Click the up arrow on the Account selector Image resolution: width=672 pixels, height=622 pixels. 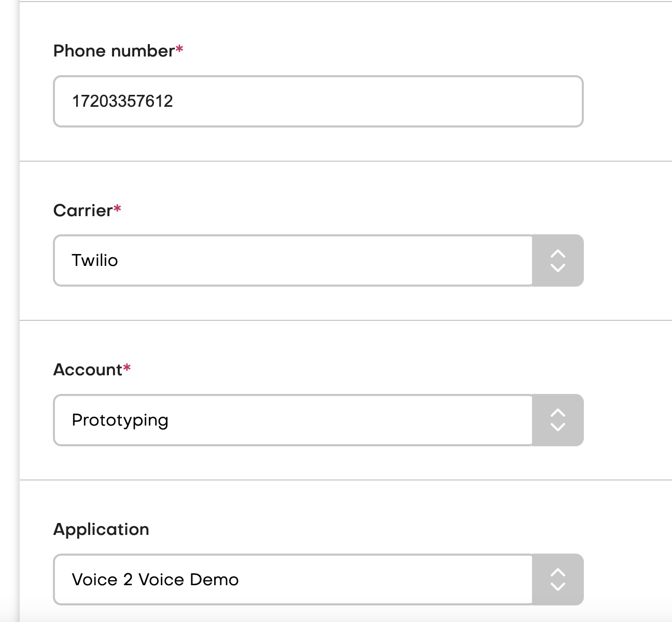pyautogui.click(x=558, y=414)
